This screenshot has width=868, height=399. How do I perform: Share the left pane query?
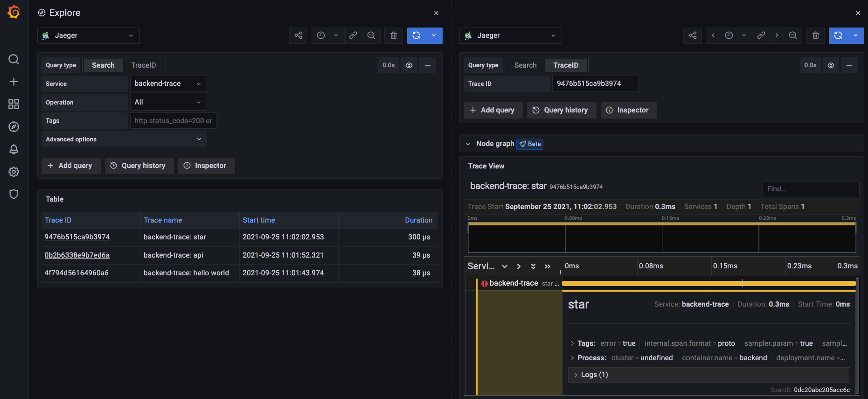click(299, 35)
